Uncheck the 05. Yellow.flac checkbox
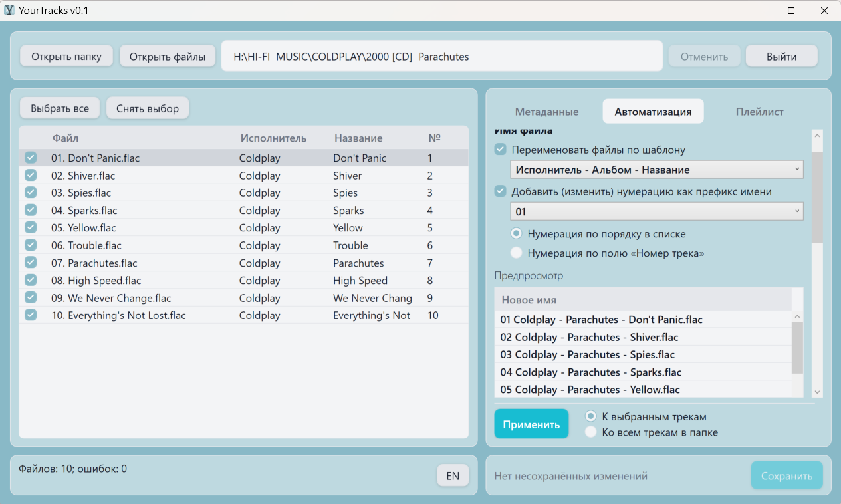Viewport: 841px width, 504px height. click(x=31, y=227)
